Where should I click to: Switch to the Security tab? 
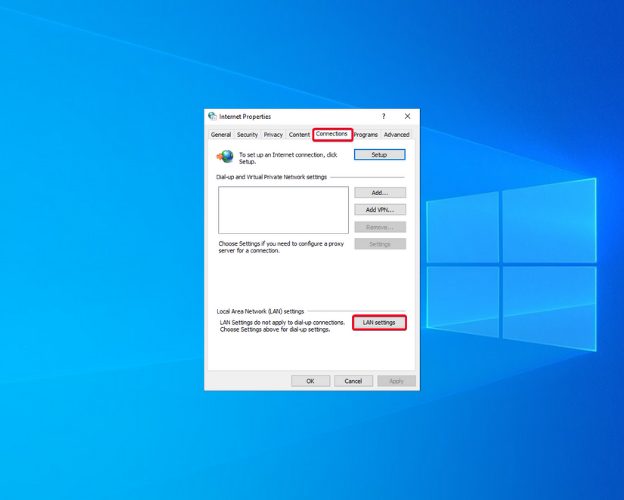click(247, 135)
